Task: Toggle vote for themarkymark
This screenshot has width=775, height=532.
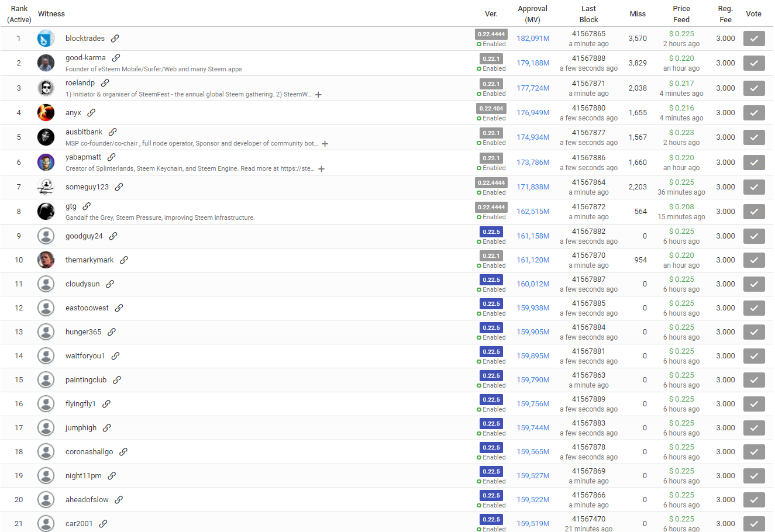Action: point(754,260)
